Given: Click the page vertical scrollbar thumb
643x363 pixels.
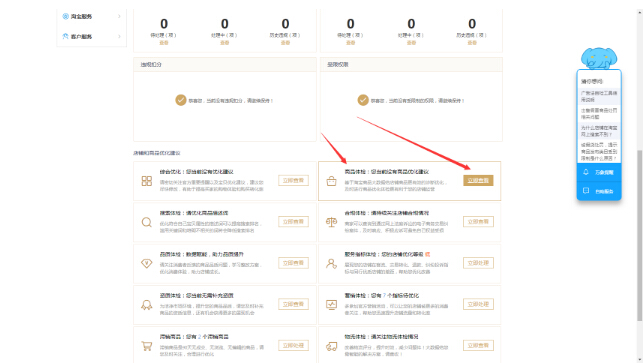Looking at the screenshot, I should pyautogui.click(x=639, y=235).
